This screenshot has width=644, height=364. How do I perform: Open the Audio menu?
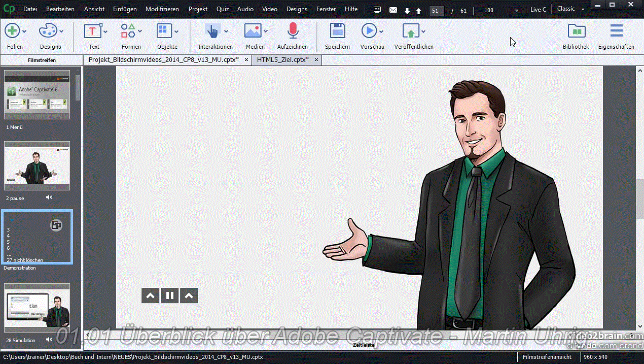(x=245, y=9)
